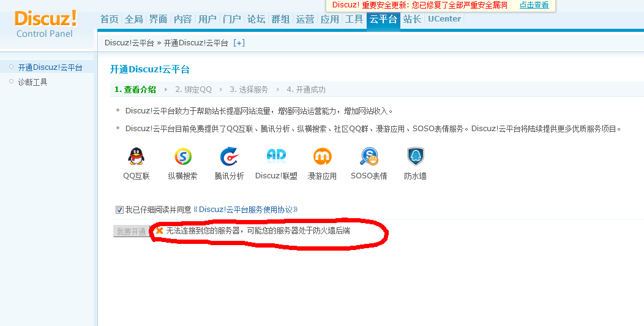Click the 开通Discuz!云平台 page heading
This screenshot has width=644, height=326.
[149, 69]
